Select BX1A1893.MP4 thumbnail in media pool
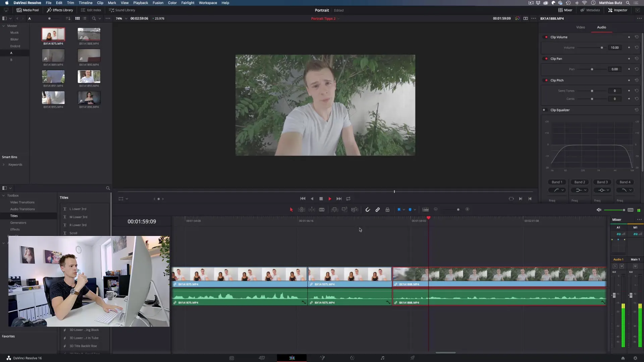This screenshot has height=362, width=644. tap(89, 77)
